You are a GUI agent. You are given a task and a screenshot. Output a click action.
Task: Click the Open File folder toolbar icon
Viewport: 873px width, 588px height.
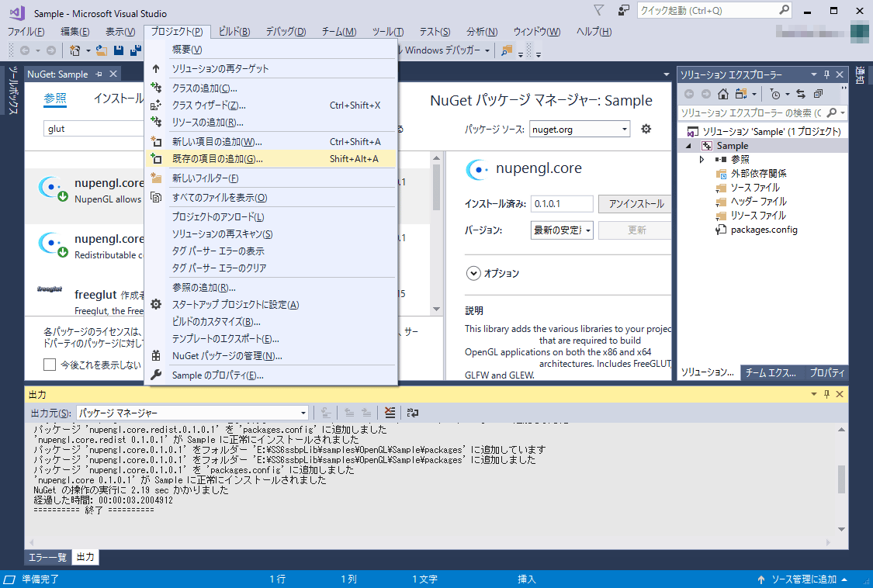click(102, 50)
